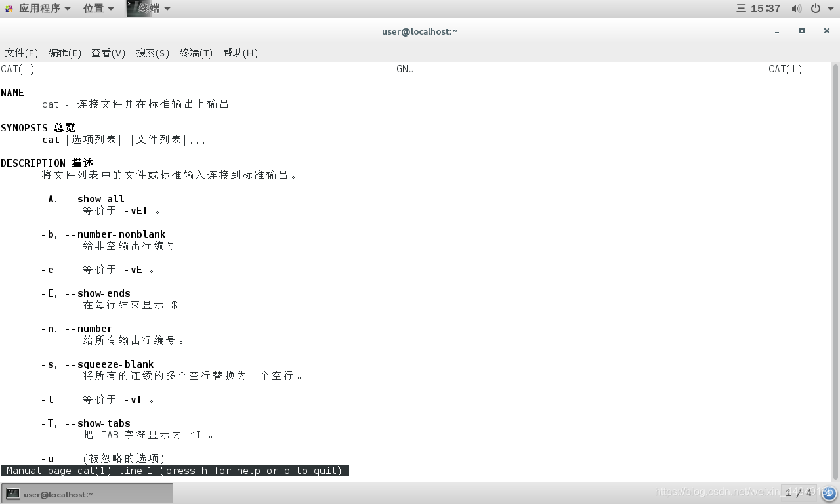This screenshot has height=504, width=840.
Task: Click the text 给所有输出行编号
Action: pyautogui.click(x=135, y=341)
